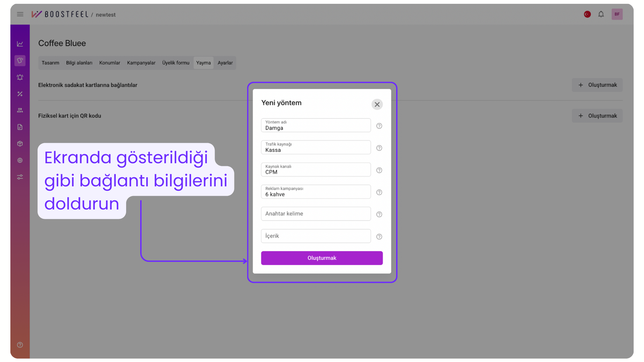
Task: Open the hamburger menu icon
Action: 20,14
